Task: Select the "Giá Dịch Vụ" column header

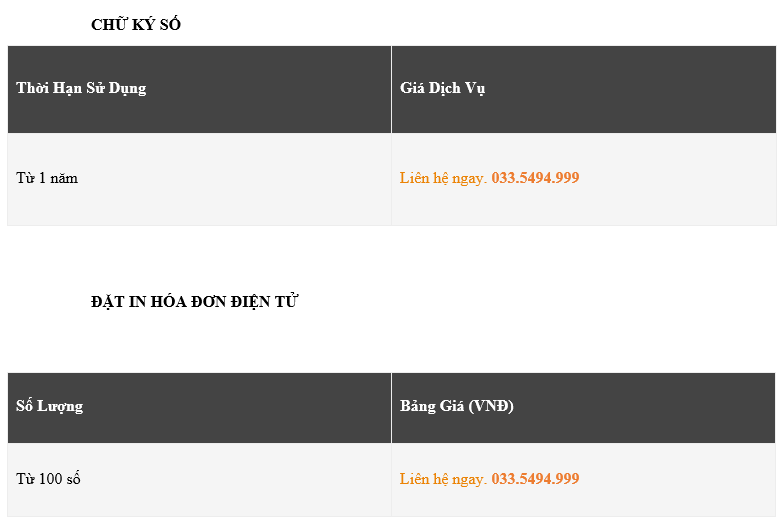Action: pyautogui.click(x=442, y=88)
